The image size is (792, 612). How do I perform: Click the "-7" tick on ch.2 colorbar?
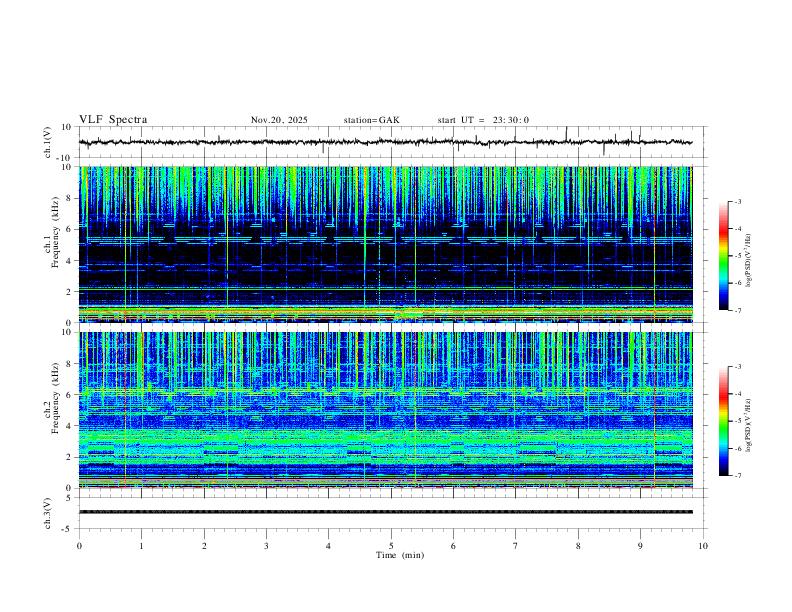(737, 476)
